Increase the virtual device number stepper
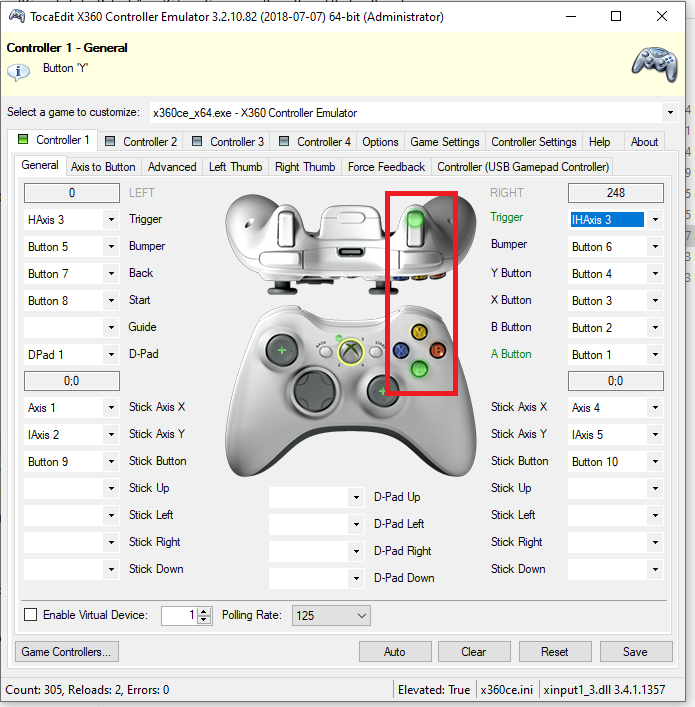Screen dimensions: 695x707 [x=204, y=611]
